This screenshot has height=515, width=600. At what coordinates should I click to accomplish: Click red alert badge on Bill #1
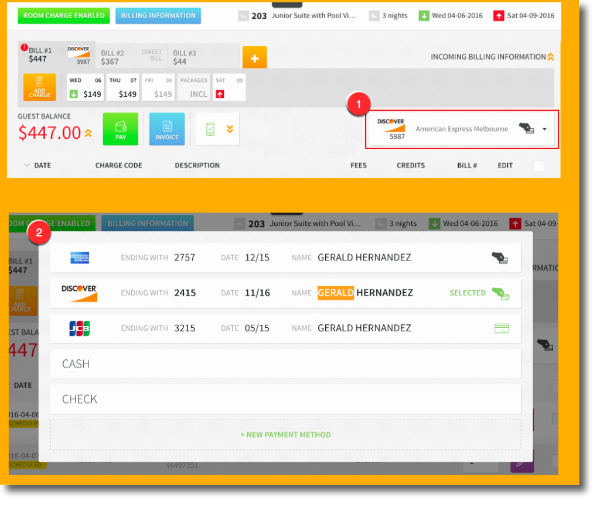point(24,47)
